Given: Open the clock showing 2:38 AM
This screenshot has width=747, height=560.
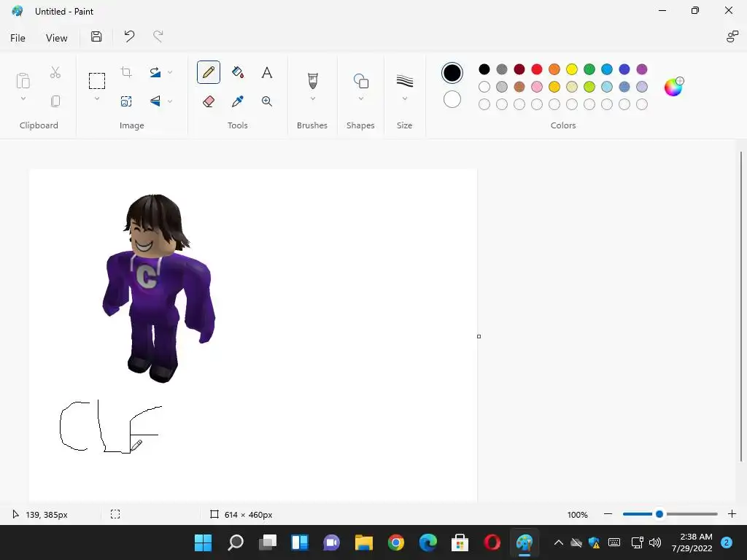Looking at the screenshot, I should 692,542.
